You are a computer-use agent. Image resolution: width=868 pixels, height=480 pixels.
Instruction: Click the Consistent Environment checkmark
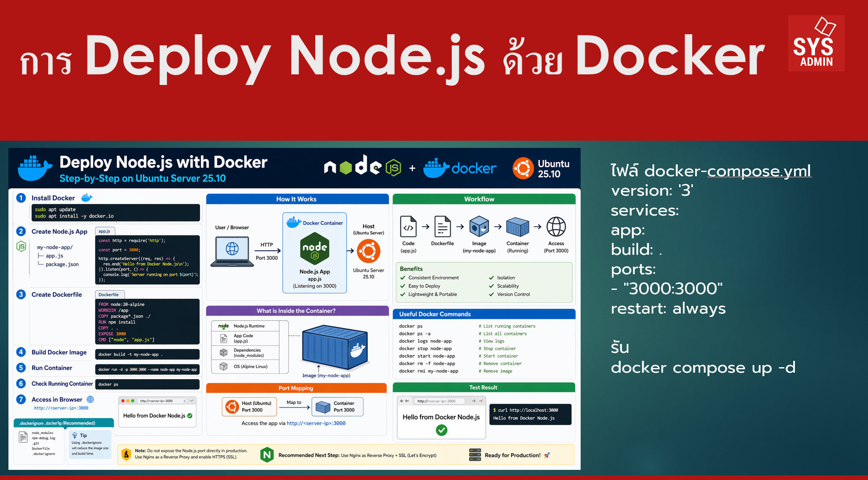click(403, 278)
